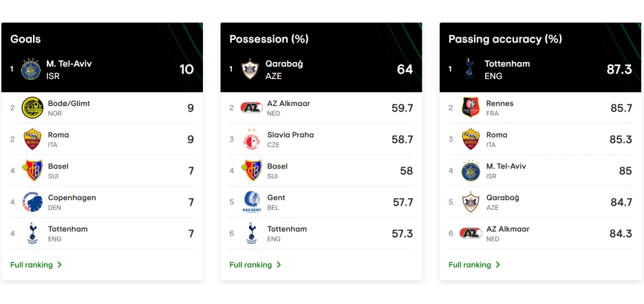Click the Bodø/Glimt club crest
This screenshot has height=304, width=644.
32,108
